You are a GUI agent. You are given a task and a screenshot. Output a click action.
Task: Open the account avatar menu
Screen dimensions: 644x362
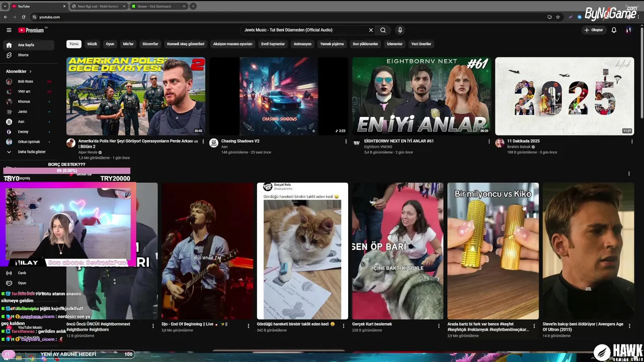(628, 30)
